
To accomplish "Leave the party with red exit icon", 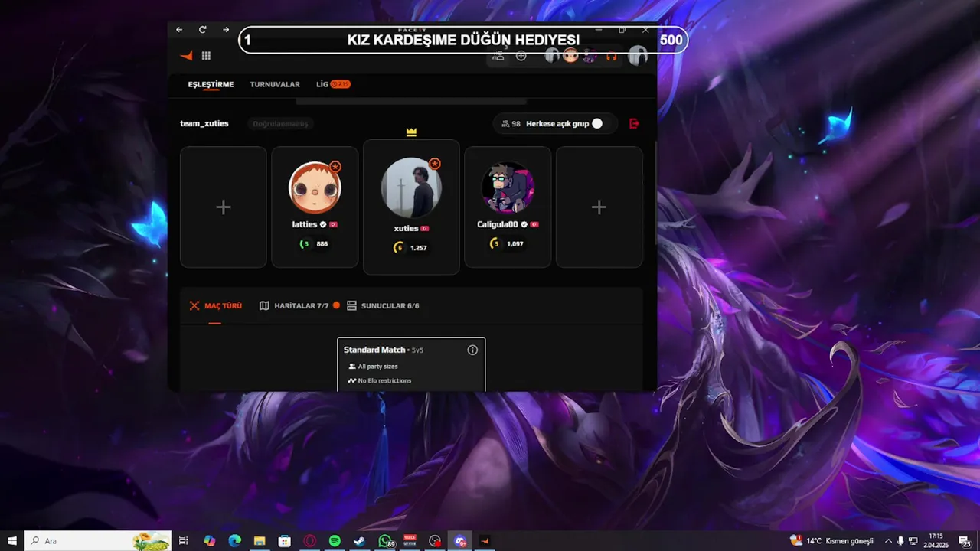I will coord(634,123).
